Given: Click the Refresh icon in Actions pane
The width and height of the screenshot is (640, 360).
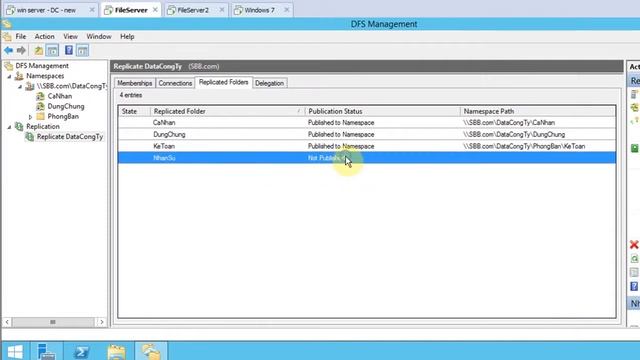Looking at the screenshot, I should tap(634, 258).
